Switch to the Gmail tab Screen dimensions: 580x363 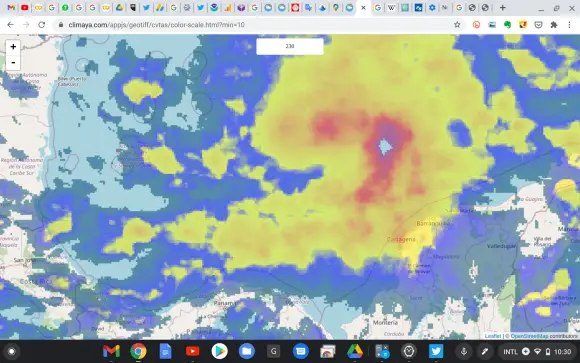pos(11,8)
